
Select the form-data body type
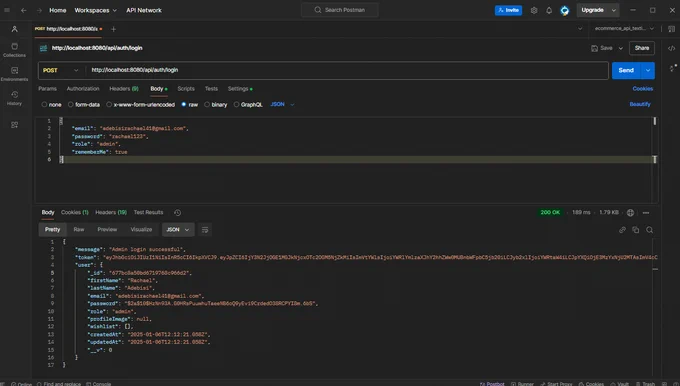tap(84, 105)
